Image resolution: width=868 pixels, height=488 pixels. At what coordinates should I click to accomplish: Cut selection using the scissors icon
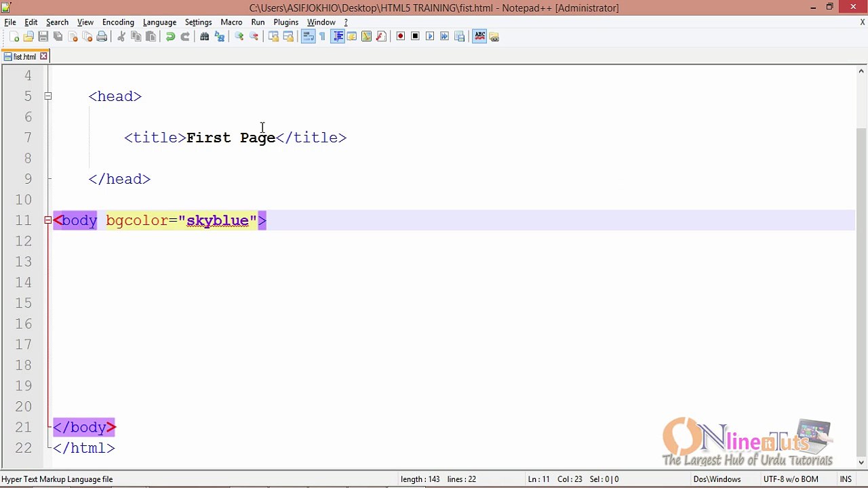121,37
